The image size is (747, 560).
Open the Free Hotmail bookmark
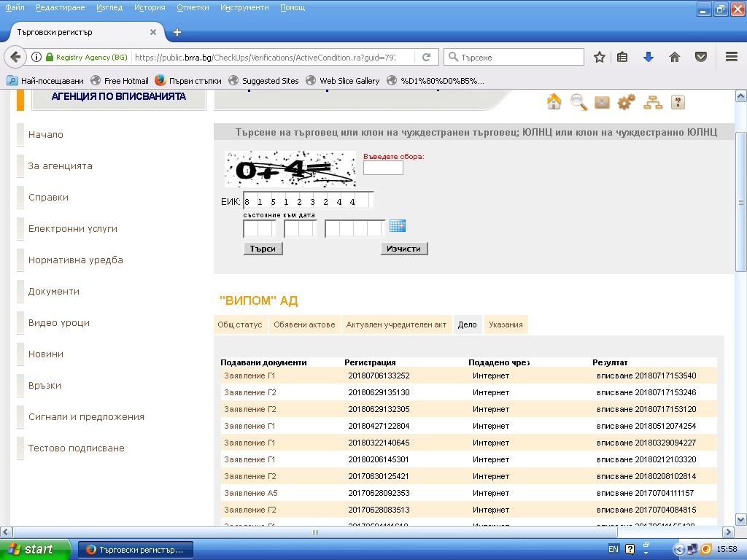click(x=120, y=81)
